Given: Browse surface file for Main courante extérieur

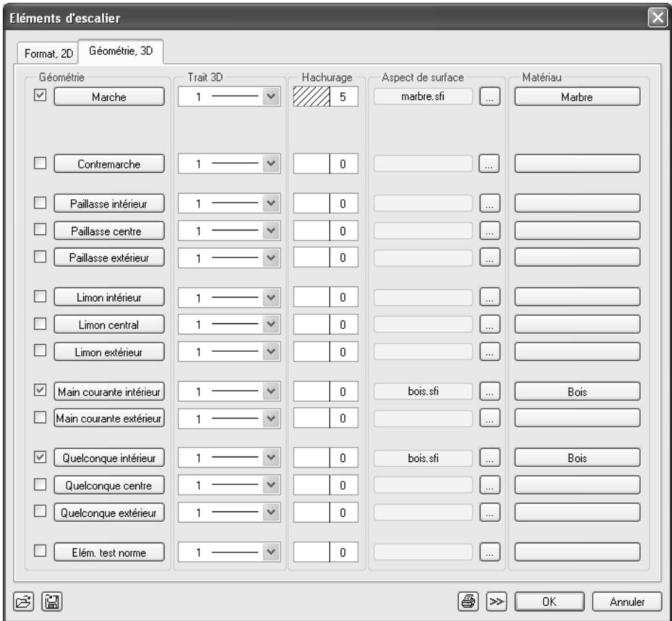Looking at the screenshot, I should pos(489,418).
